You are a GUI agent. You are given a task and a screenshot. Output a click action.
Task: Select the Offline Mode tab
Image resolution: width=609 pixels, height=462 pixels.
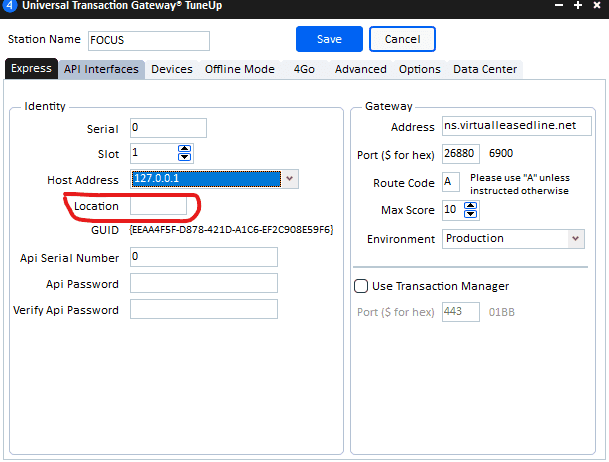(239, 69)
